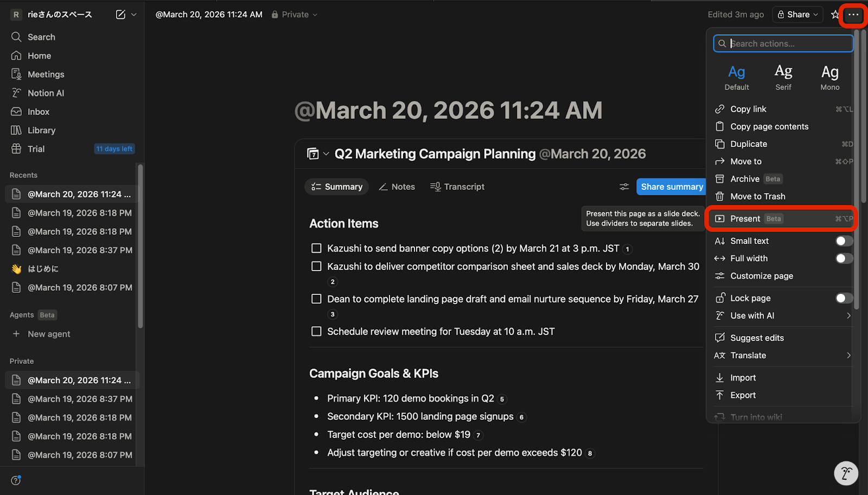Open the Meetings section
868x495 pixels.
click(45, 74)
